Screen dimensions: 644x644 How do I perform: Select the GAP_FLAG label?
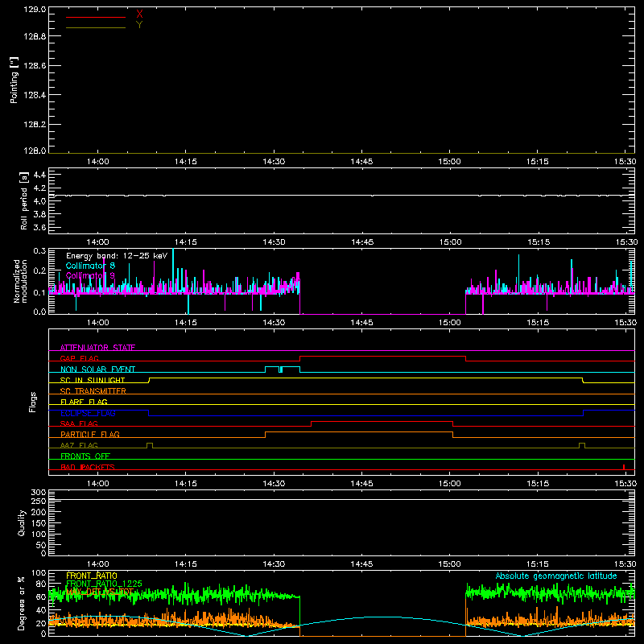coord(79,358)
